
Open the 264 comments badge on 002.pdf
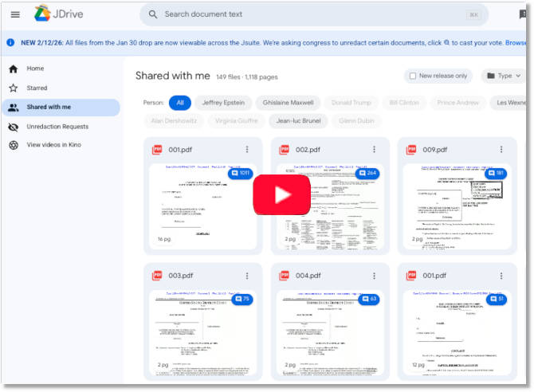click(x=367, y=174)
